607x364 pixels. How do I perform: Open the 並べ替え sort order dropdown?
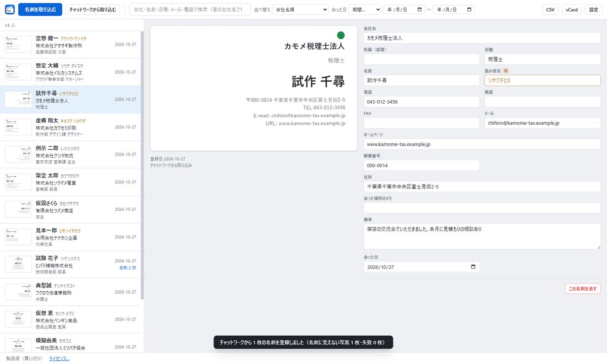[x=300, y=10]
